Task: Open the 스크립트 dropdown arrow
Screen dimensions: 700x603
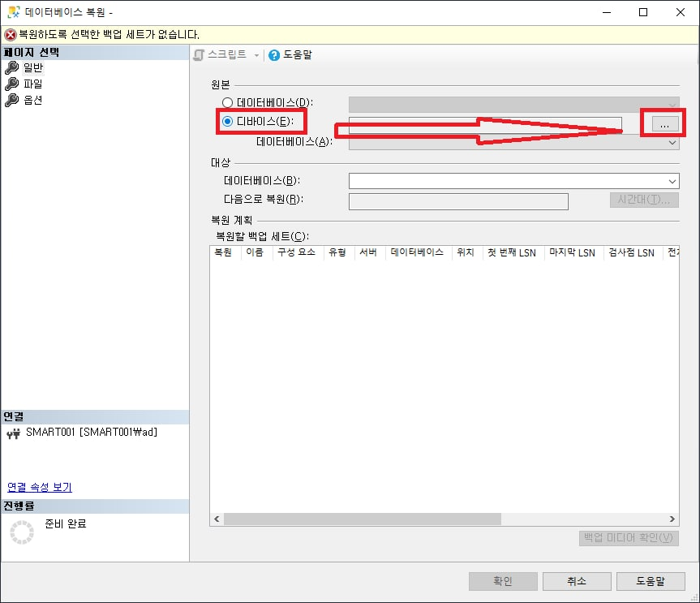Action: coord(256,55)
